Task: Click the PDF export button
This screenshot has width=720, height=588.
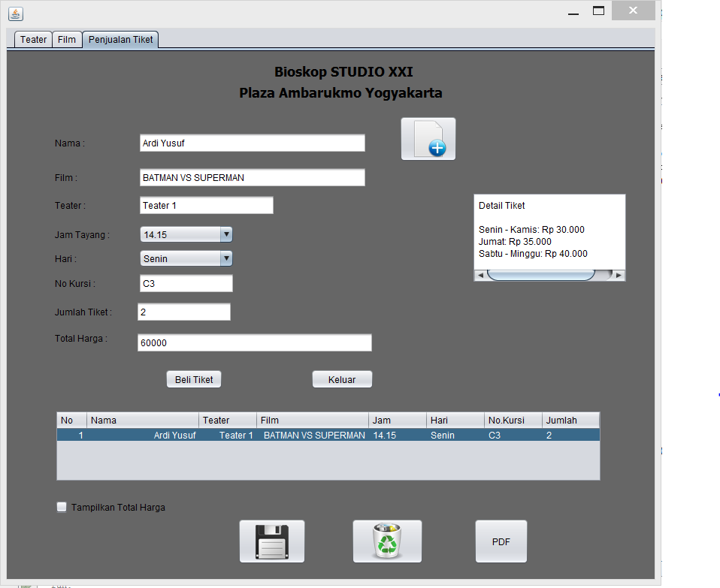Action: point(501,541)
